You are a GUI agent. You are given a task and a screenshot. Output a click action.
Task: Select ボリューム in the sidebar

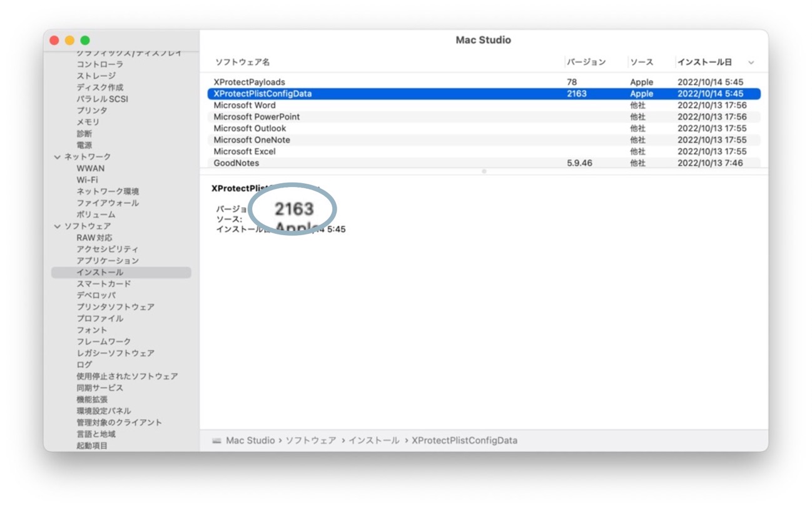click(x=96, y=214)
